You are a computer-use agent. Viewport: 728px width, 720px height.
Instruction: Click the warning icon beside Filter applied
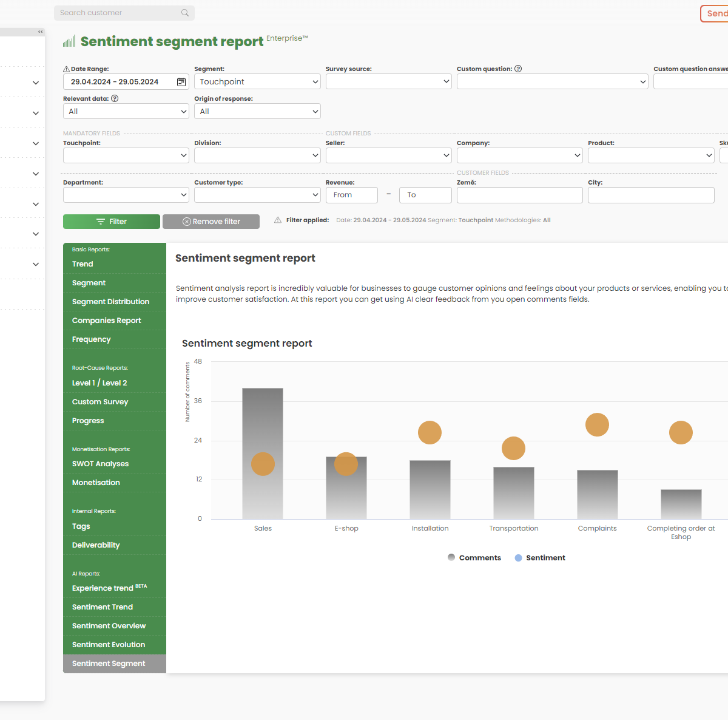pos(277,220)
